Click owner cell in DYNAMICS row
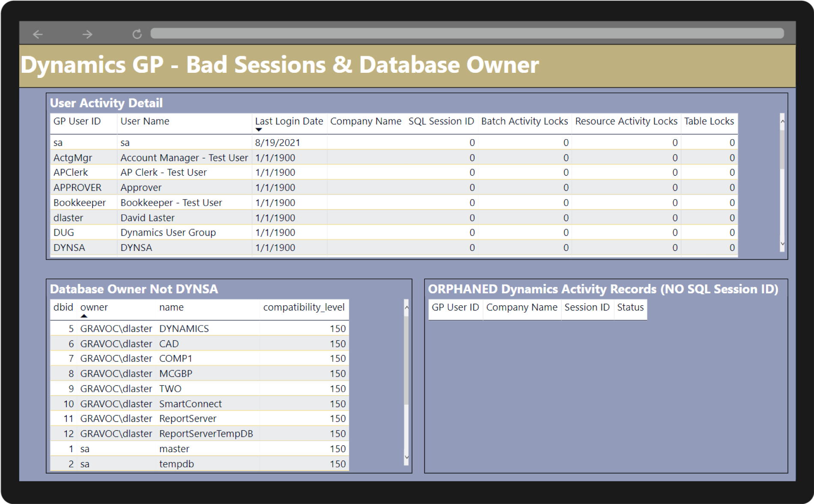Image resolution: width=814 pixels, height=504 pixels. (x=116, y=328)
